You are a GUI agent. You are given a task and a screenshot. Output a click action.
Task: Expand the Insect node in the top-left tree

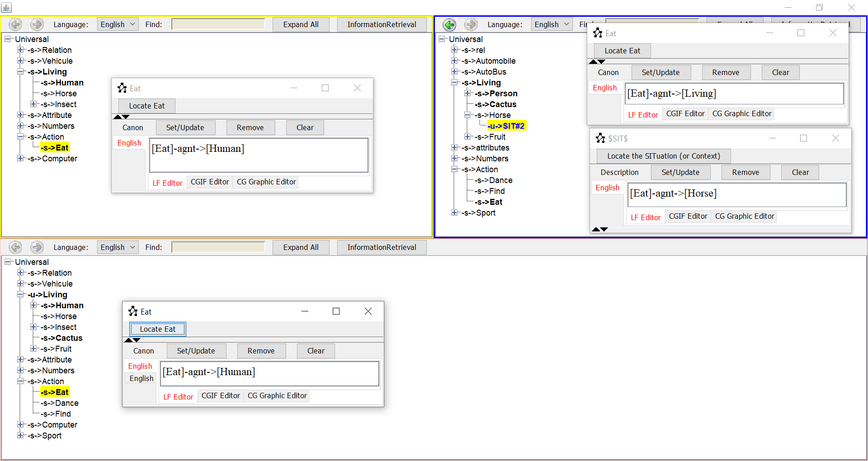coord(33,104)
